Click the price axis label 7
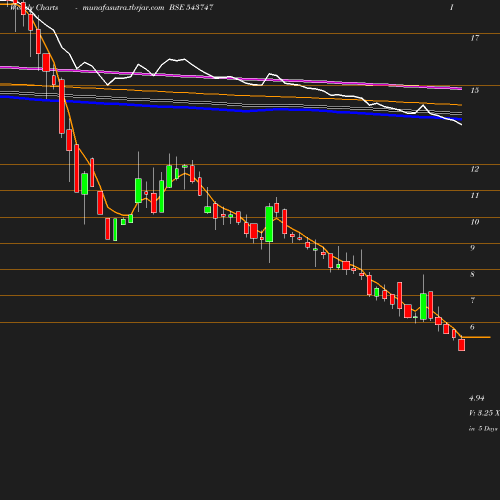Screen dimensions: 500x500 (472, 300)
